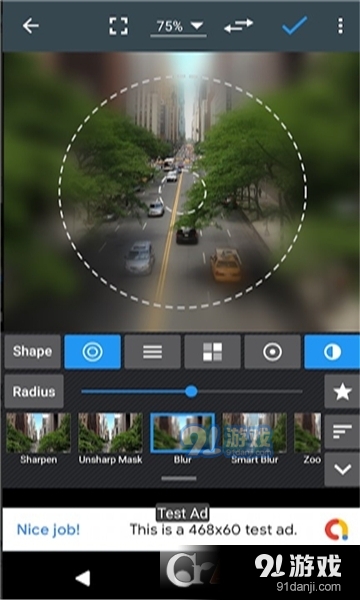Open the sort lines button
The width and height of the screenshot is (360, 600).
coord(342,432)
